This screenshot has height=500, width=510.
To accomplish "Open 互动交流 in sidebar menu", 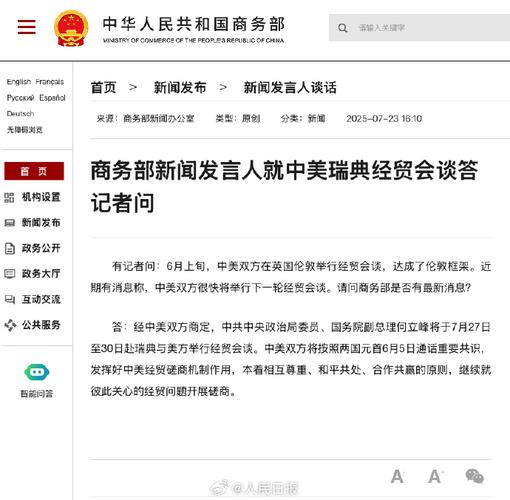I will click(x=41, y=299).
